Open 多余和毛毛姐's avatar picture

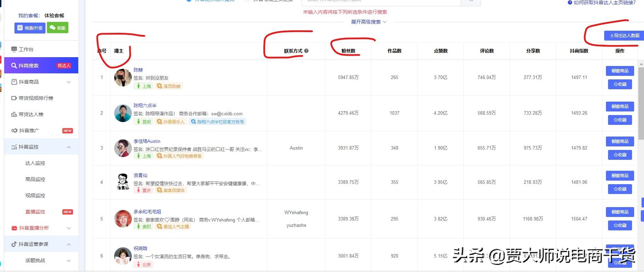(x=123, y=219)
